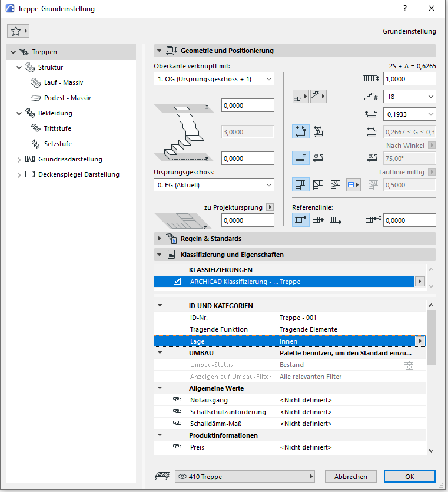Image resolution: width=448 pixels, height=492 pixels.
Task: Uncheck ARCHICAD Klassifizierung checkbox
Action: (177, 282)
